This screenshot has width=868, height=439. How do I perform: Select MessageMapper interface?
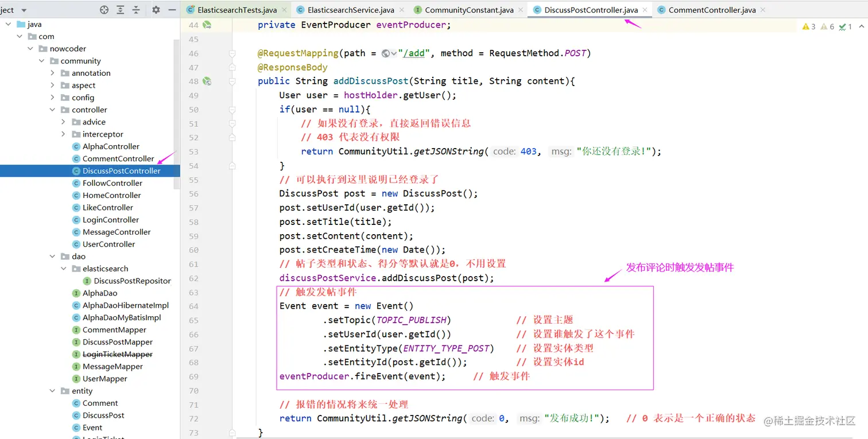113,366
